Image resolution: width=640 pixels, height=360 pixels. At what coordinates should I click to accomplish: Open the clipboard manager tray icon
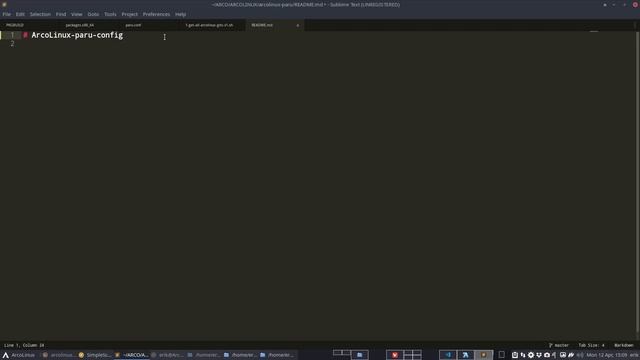click(515, 355)
